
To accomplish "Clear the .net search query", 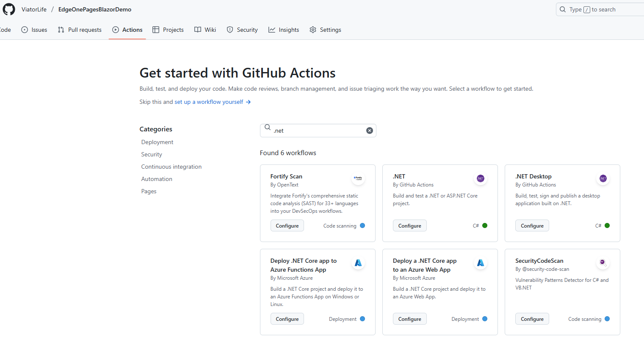I will point(370,131).
